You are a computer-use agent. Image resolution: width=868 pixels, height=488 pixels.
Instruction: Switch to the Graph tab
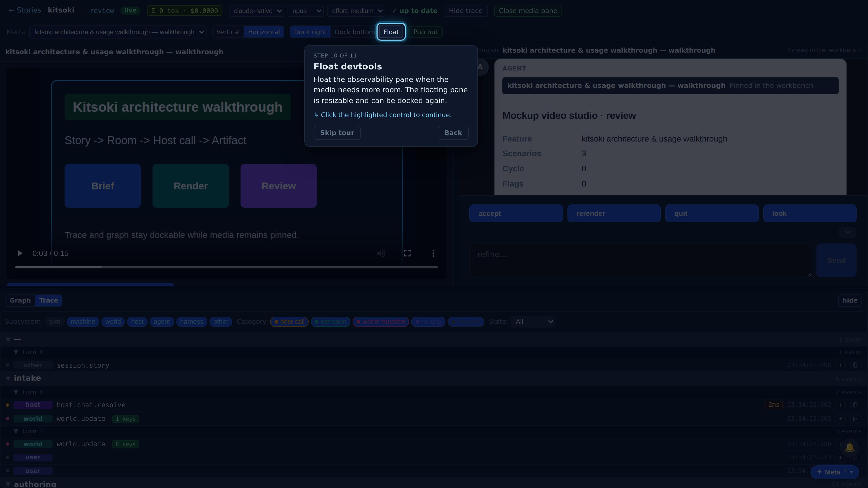click(x=20, y=300)
